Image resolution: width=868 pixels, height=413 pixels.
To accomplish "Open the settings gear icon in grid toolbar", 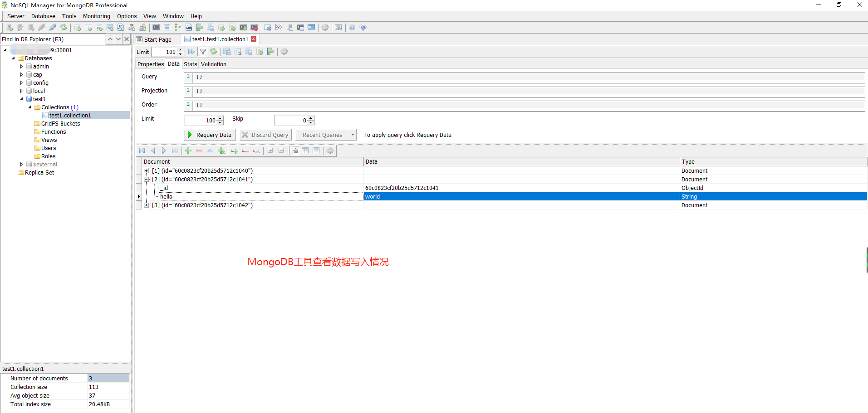I will pos(330,151).
